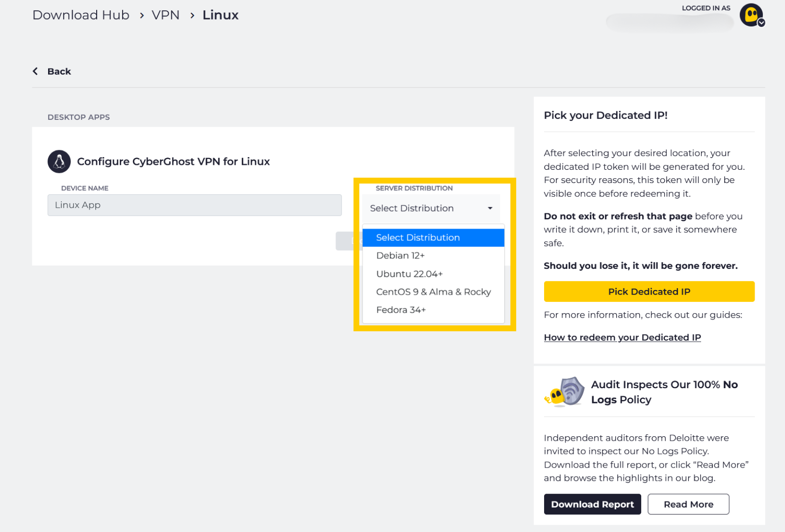The height and width of the screenshot is (532, 785).
Task: Click the audit shield ghost illustration
Action: pyautogui.click(x=565, y=392)
